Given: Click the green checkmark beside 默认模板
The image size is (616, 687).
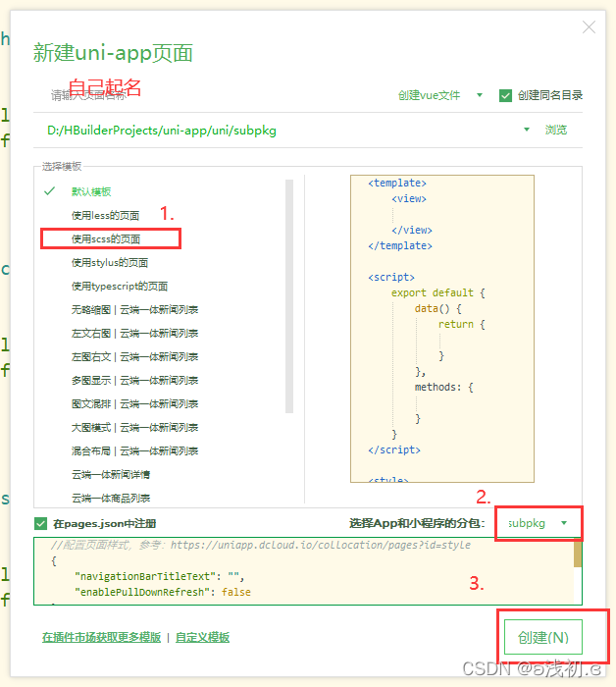Looking at the screenshot, I should pyautogui.click(x=49, y=191).
